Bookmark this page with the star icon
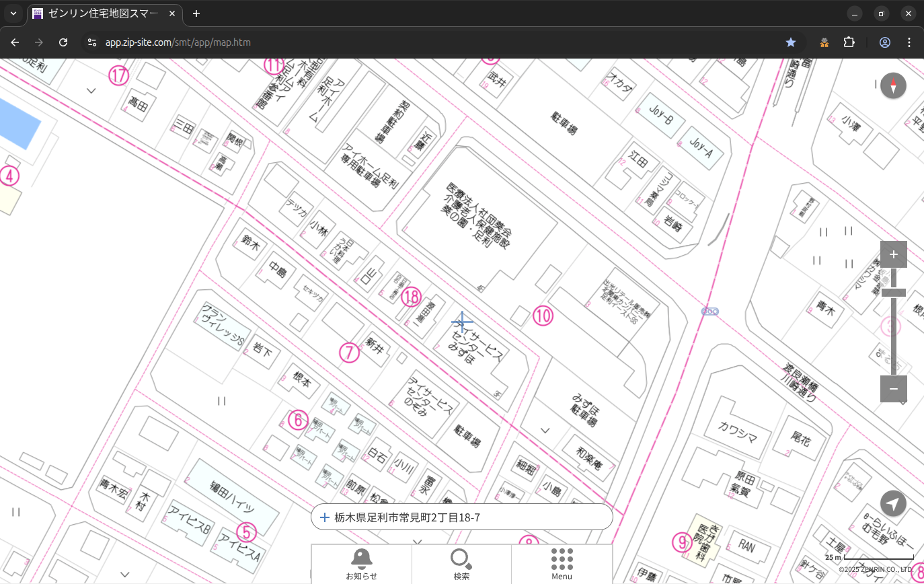The height and width of the screenshot is (584, 924). 791,42
